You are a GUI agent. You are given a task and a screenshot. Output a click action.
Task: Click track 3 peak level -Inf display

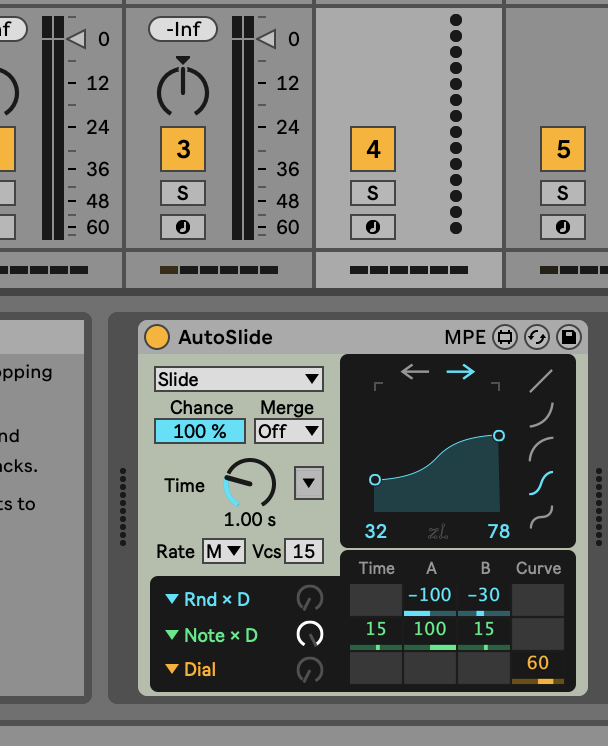183,29
